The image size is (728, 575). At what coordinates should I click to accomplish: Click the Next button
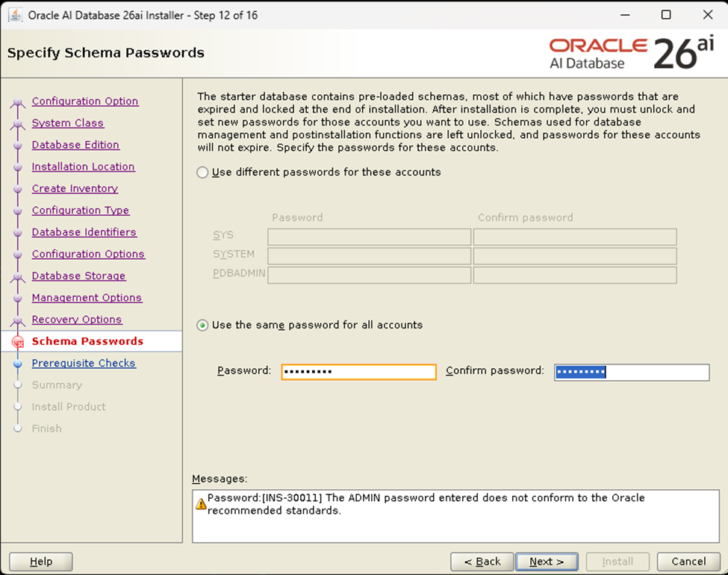tap(547, 562)
